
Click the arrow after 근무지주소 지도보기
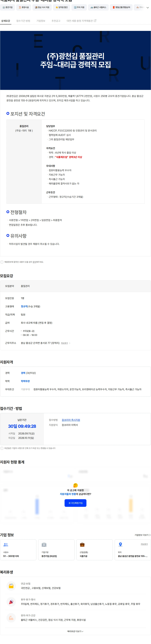tap(70, 343)
